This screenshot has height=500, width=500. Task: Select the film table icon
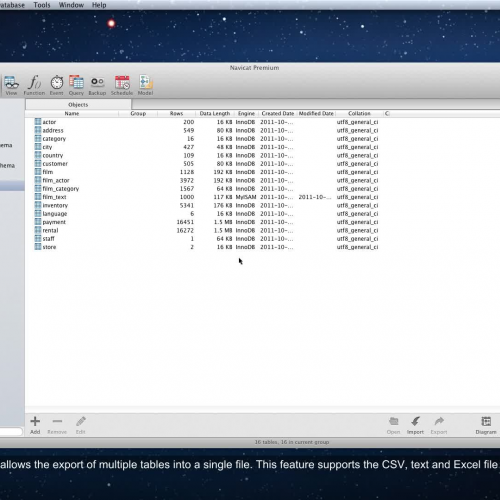click(x=38, y=172)
